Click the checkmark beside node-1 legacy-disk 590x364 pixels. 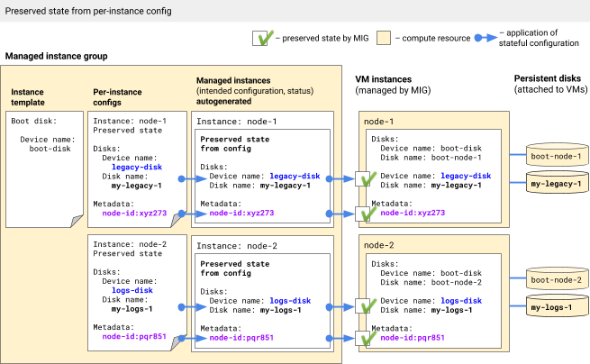364,179
